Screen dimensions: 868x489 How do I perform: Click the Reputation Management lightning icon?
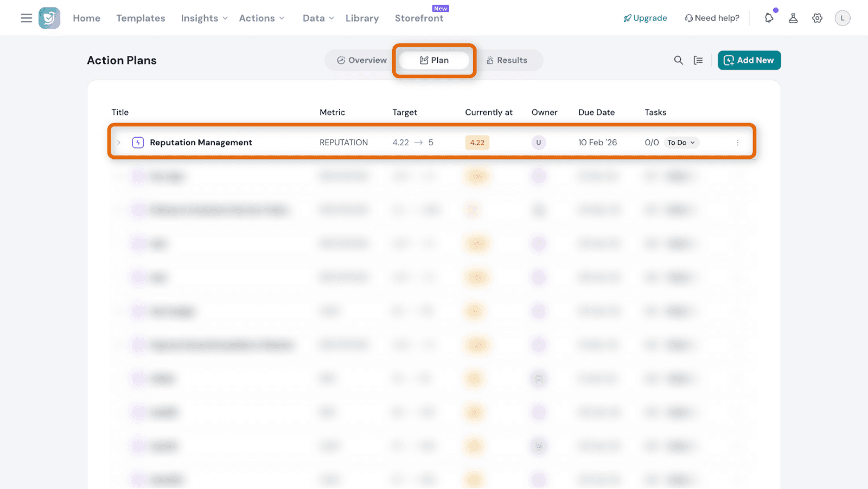click(x=138, y=143)
